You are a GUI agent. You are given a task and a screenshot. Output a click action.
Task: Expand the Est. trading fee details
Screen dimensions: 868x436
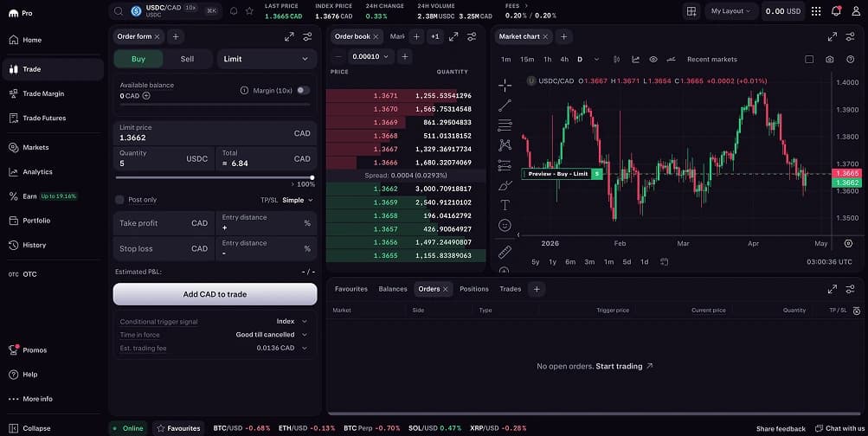304,348
